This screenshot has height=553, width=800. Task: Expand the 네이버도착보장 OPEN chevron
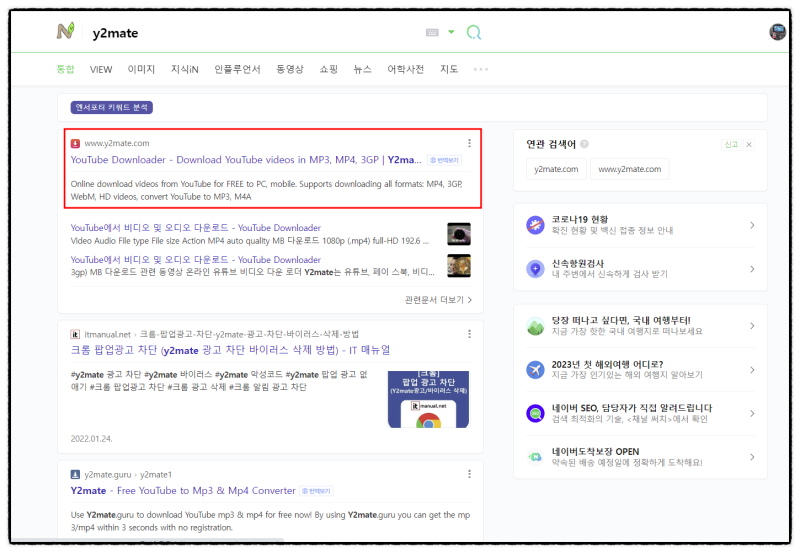pos(752,457)
